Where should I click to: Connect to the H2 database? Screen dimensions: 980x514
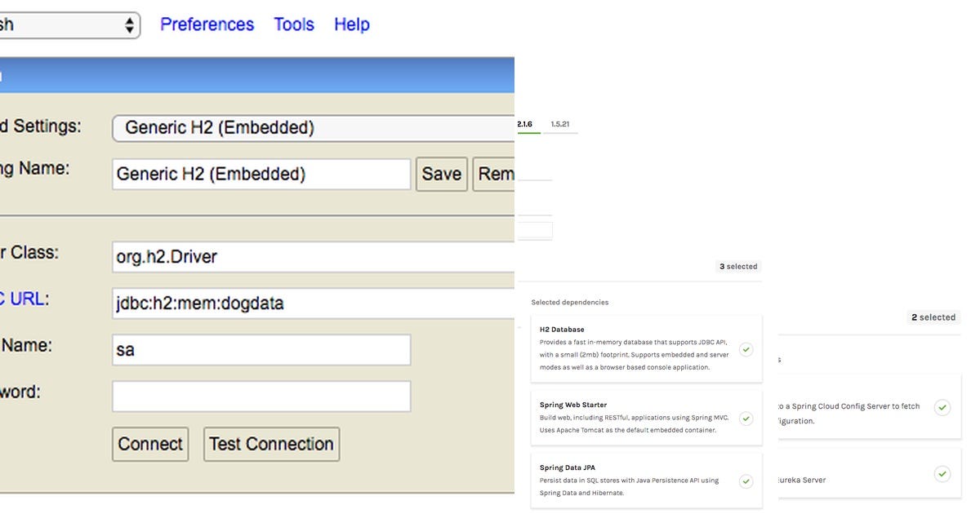pyautogui.click(x=150, y=444)
